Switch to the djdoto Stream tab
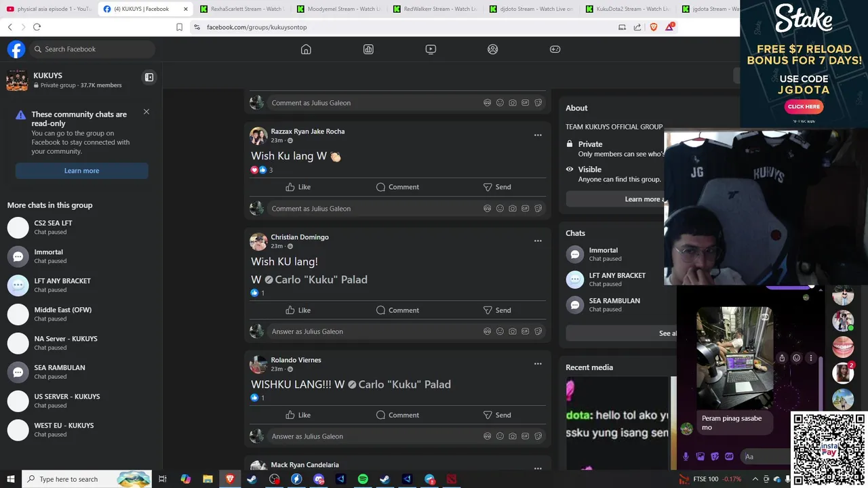Viewport: 868px width, 488px height. tap(530, 9)
